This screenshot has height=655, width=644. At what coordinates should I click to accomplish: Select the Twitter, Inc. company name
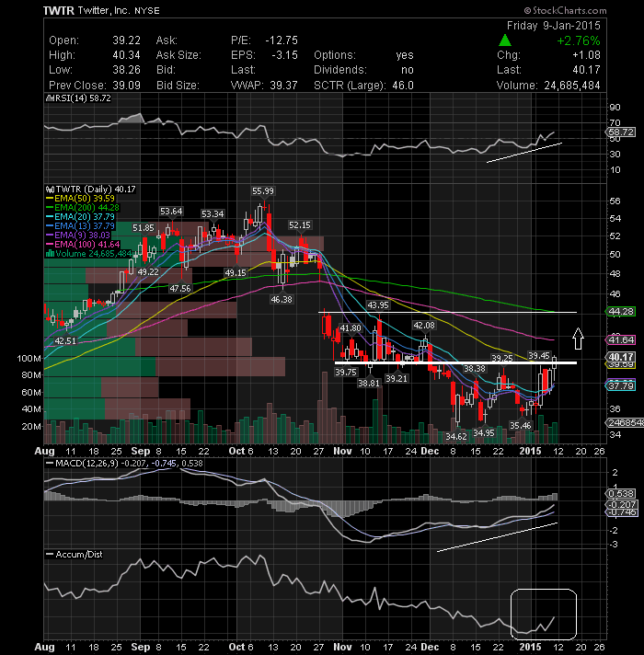click(104, 10)
